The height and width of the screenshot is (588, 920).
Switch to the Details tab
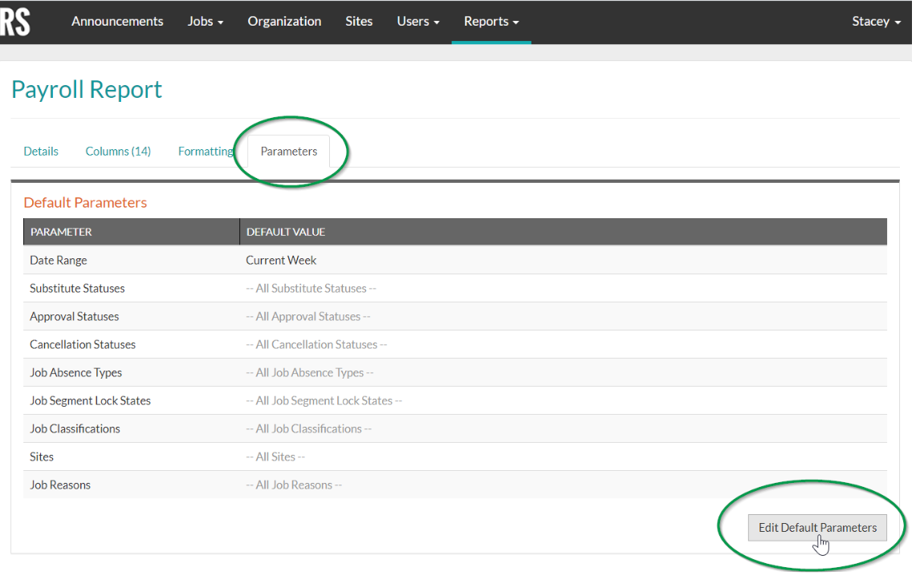pyautogui.click(x=41, y=151)
